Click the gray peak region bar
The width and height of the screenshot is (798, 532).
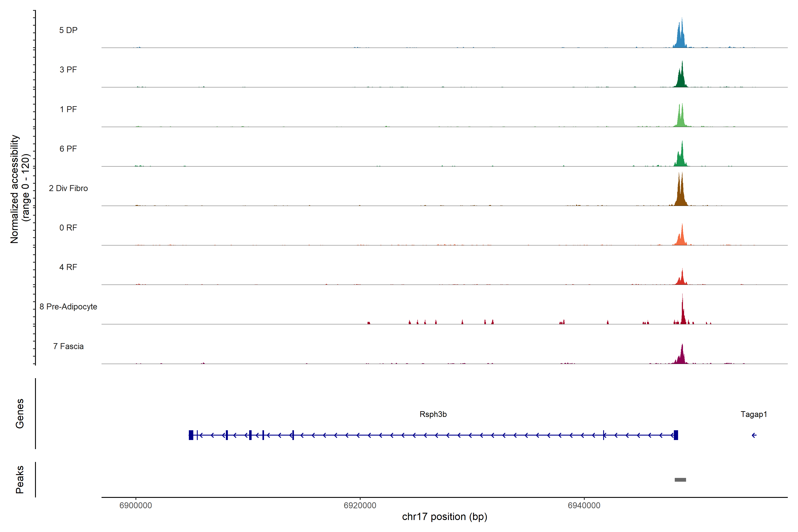pos(680,480)
